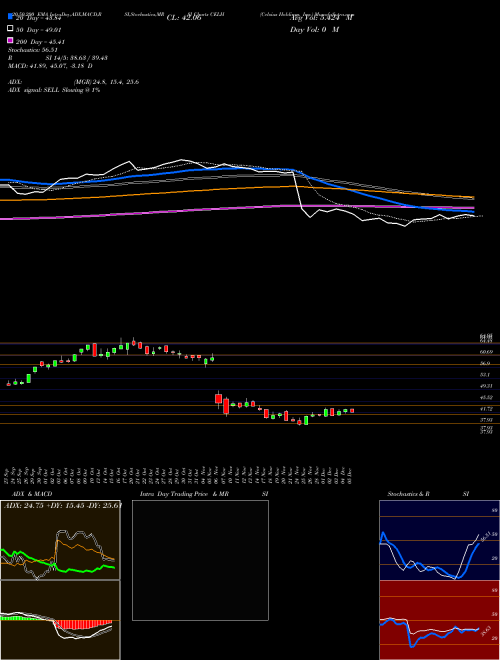Screen dimensions: 500x660
Task: Click the magenta 200 Day legend swatch
Action: click(11, 40)
